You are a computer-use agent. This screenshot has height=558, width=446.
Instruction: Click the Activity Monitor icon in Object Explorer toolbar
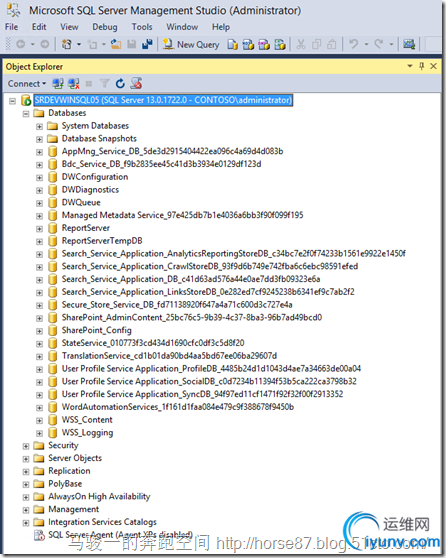136,84
